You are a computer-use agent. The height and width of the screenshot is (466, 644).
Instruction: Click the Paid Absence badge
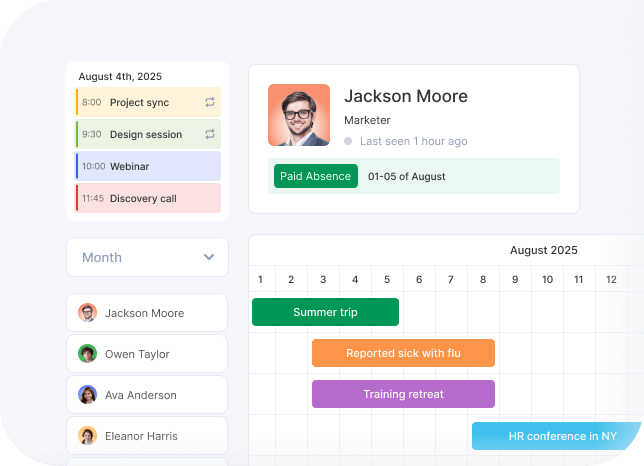click(x=315, y=176)
